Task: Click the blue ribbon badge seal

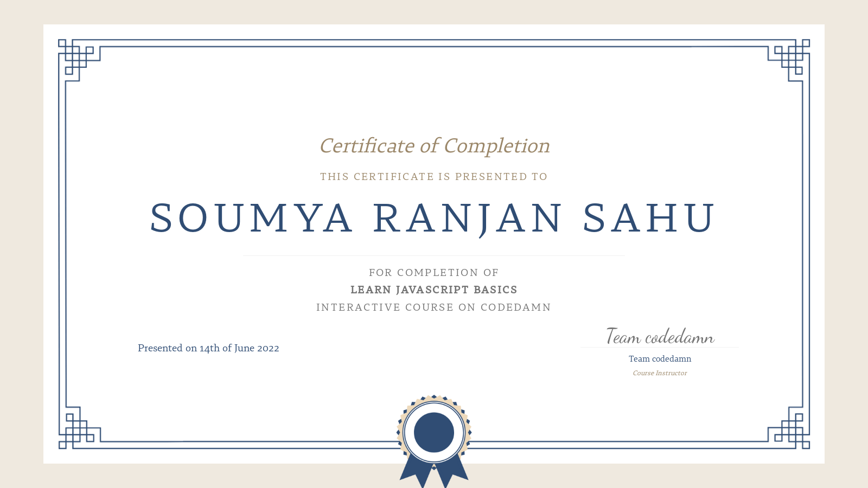Action: [x=433, y=434]
